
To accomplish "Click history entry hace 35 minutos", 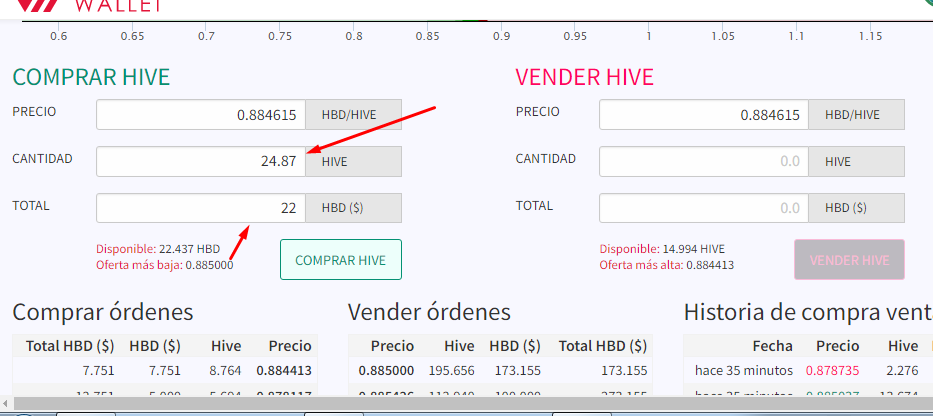I will (744, 371).
